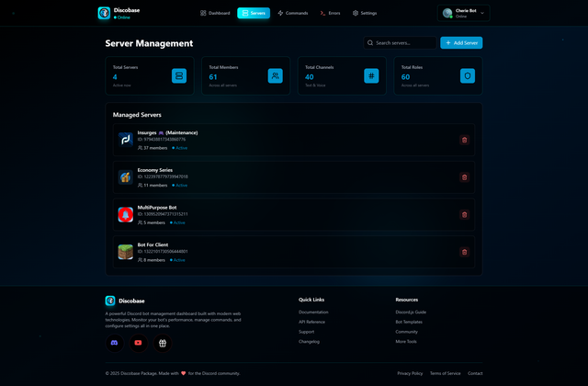Delete the Economy Series server
Viewport: 588px width, 386px height.
[x=464, y=177]
